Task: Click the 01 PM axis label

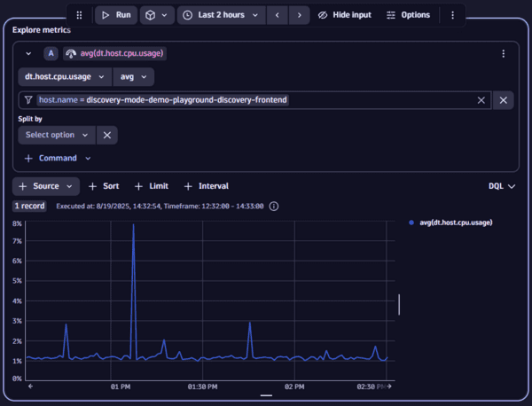Action: tap(121, 386)
